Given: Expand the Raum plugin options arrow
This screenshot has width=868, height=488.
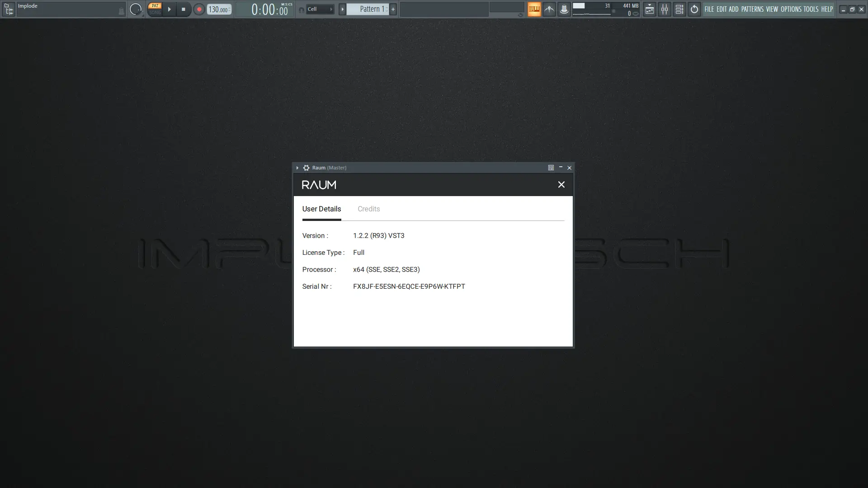Looking at the screenshot, I should (297, 168).
